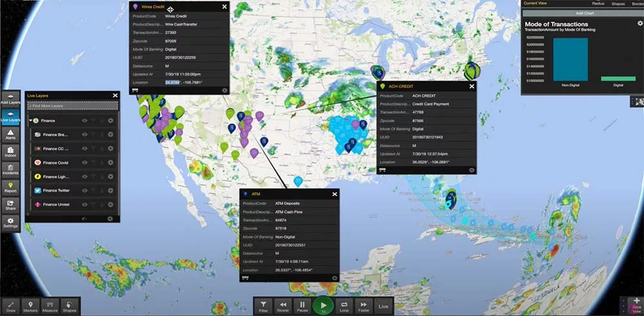Viewport: 644px width, 316px height.
Task: Toggle visibility of Finance Twitter layer
Action: tap(84, 191)
